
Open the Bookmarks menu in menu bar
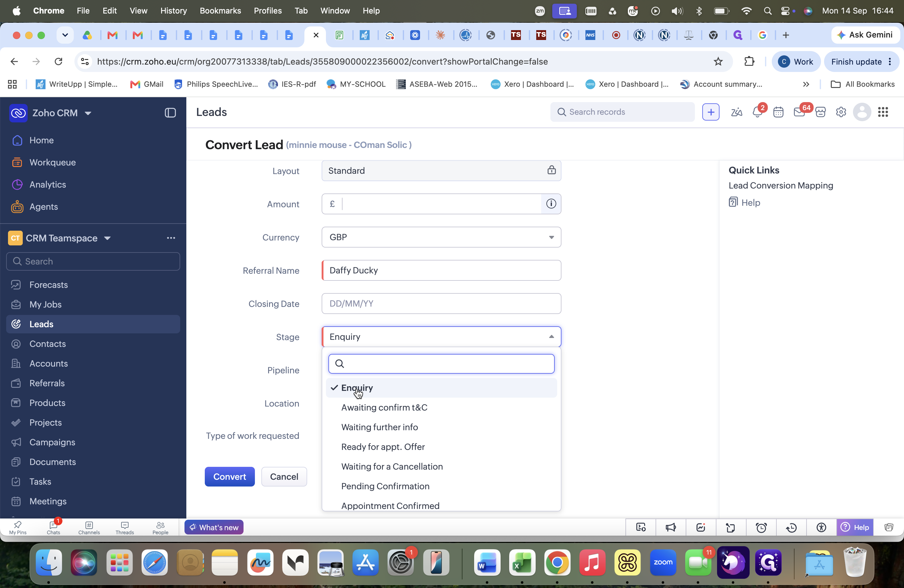(x=220, y=11)
